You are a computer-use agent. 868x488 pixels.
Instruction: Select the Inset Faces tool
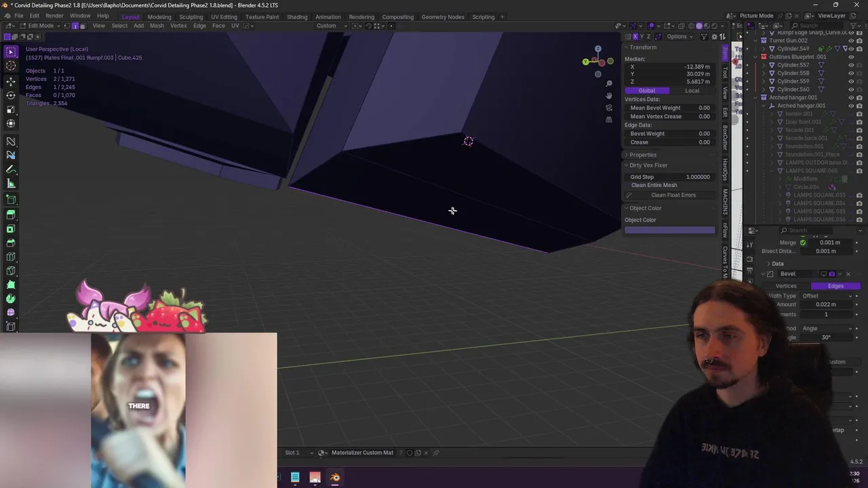tap(11, 228)
